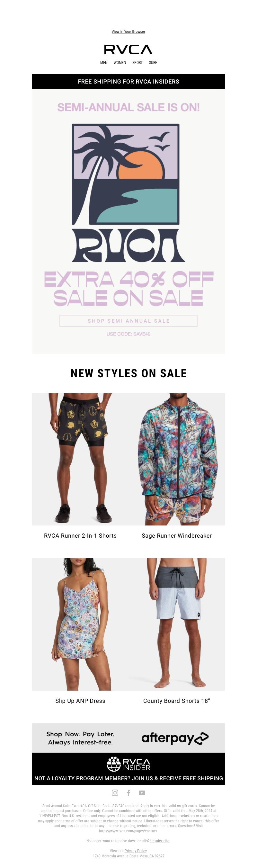Viewport: 257px width, 868px height.
Task: Open the County Board Shorts photo
Action: tap(176, 624)
